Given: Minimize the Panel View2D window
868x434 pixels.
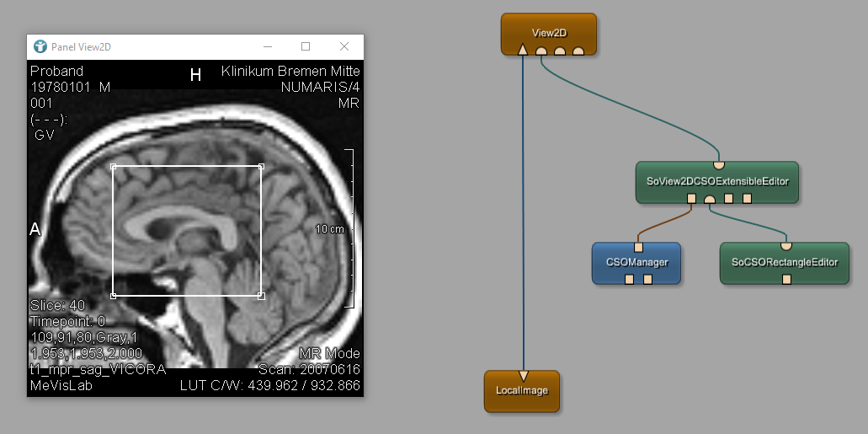Looking at the screenshot, I should (x=268, y=46).
